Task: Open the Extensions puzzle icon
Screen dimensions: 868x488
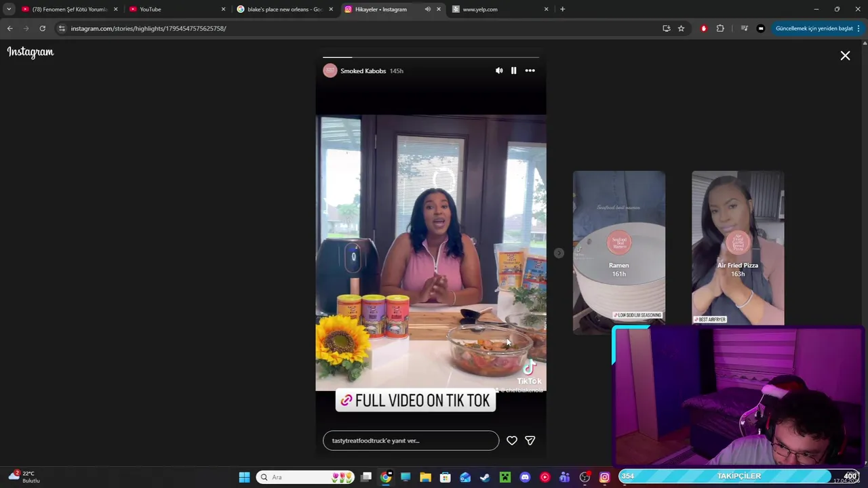Action: (720, 28)
